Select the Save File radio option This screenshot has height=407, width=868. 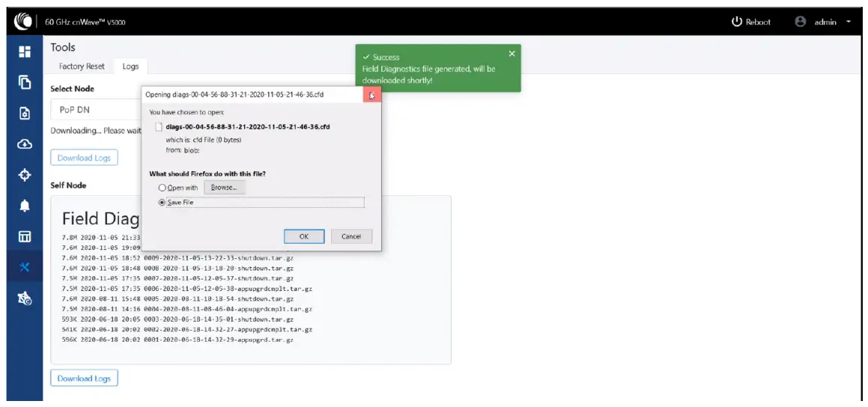(x=162, y=203)
